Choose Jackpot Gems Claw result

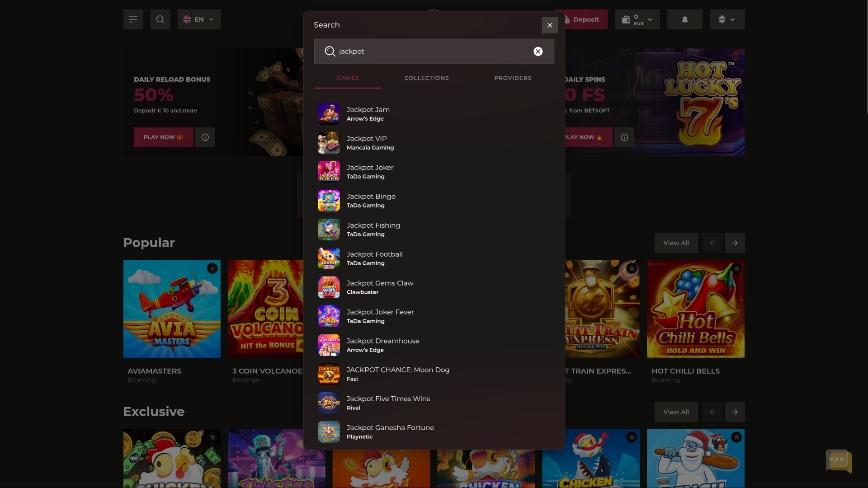[x=434, y=287]
